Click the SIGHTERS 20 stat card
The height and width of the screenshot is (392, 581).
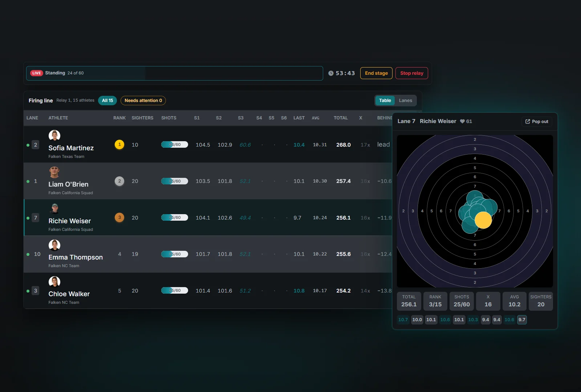[x=541, y=301]
